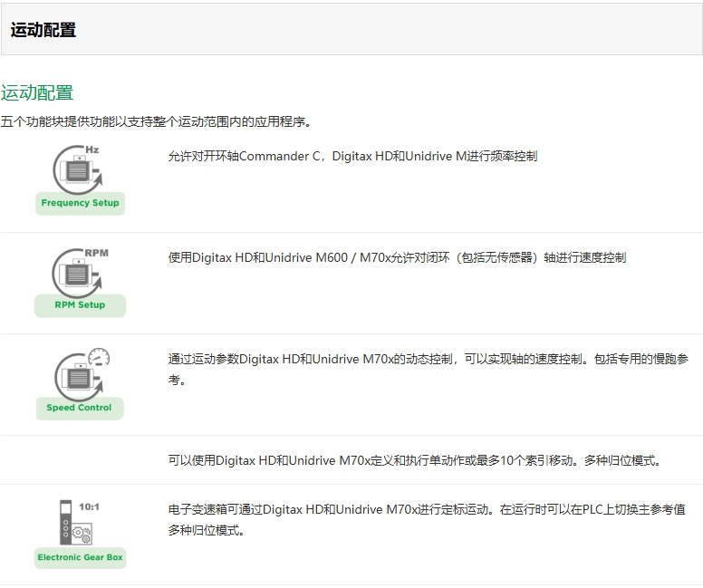Click the bold 运动配置 title in header bar
703x588 pixels.
[x=43, y=30]
